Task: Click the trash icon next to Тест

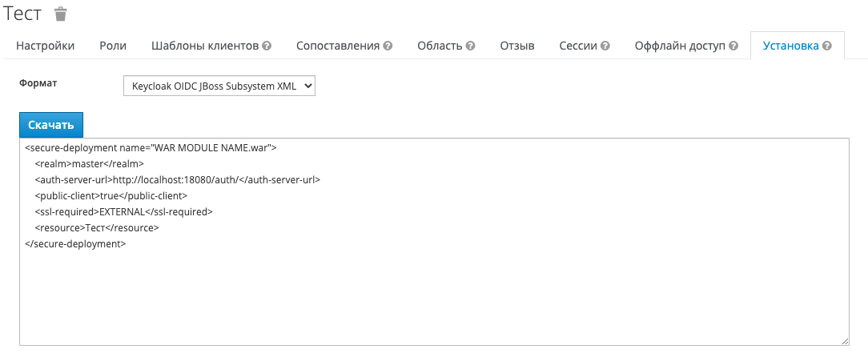Action: (61, 14)
